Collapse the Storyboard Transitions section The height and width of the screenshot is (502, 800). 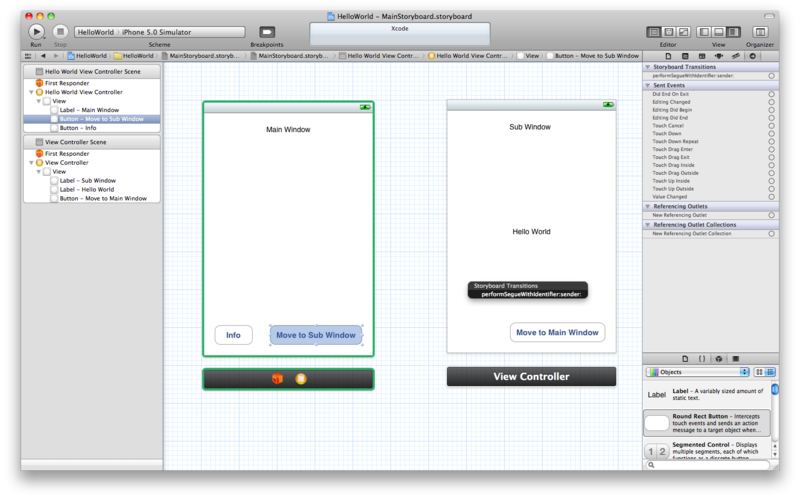[x=648, y=67]
